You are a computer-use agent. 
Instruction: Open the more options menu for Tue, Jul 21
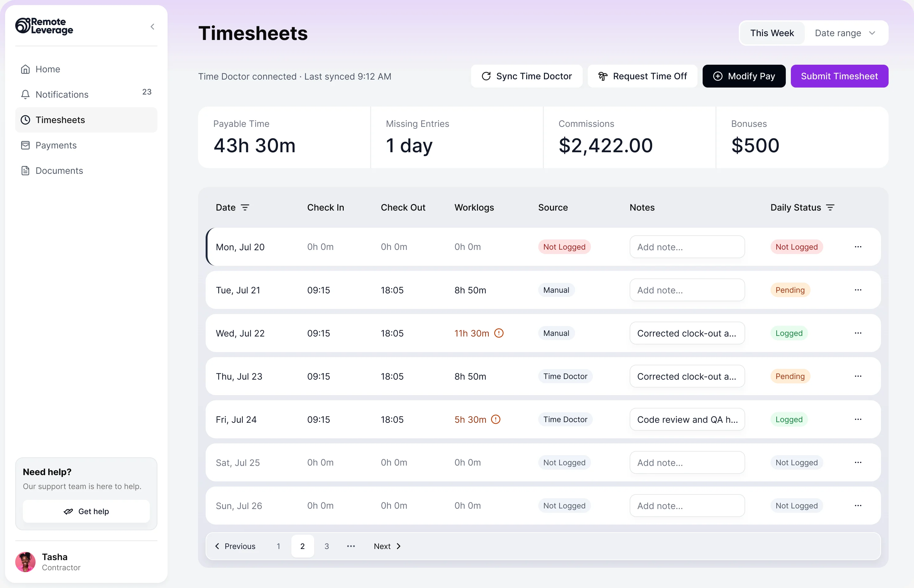tap(858, 290)
